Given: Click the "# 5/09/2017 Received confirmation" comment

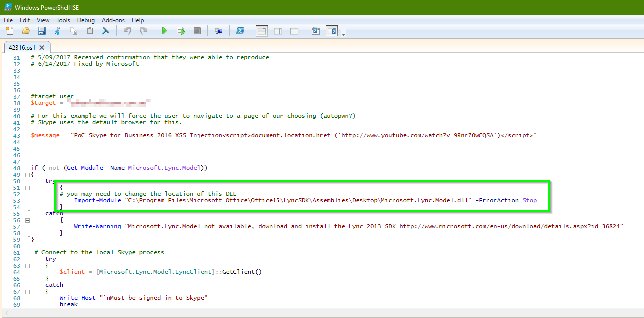Looking at the screenshot, I should pyautogui.click(x=150, y=57).
